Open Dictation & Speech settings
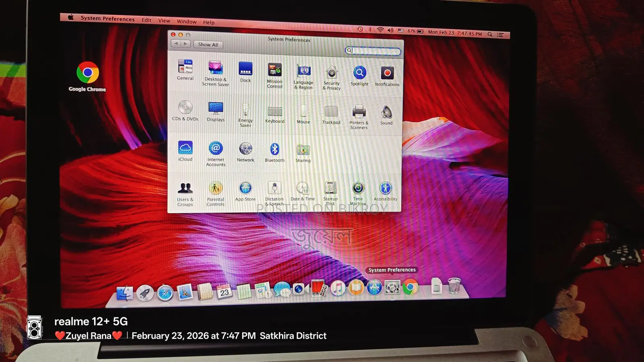 [x=275, y=193]
